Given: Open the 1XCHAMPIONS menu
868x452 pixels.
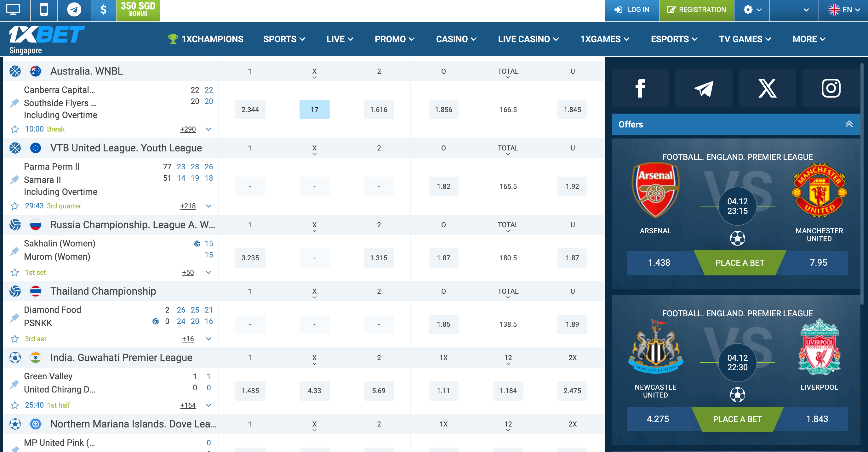Looking at the screenshot, I should (x=206, y=39).
